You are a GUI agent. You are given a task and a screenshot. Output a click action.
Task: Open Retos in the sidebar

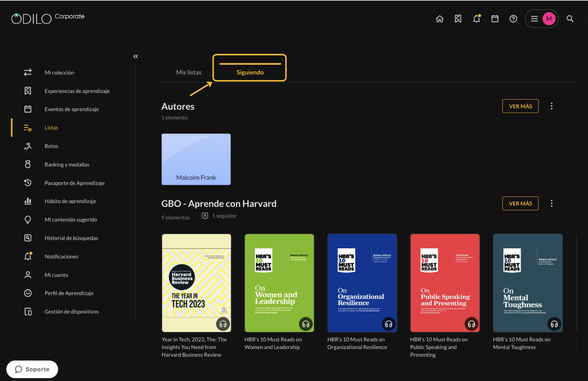pyautogui.click(x=51, y=146)
